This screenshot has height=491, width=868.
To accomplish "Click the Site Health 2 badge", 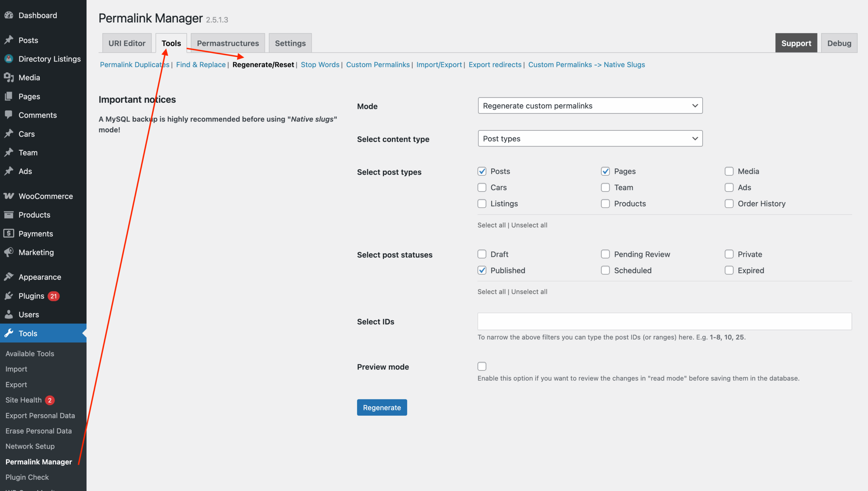I will point(50,400).
